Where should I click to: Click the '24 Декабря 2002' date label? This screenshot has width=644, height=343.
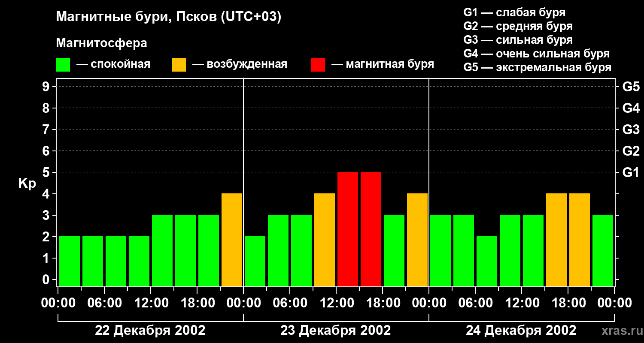pos(521,331)
